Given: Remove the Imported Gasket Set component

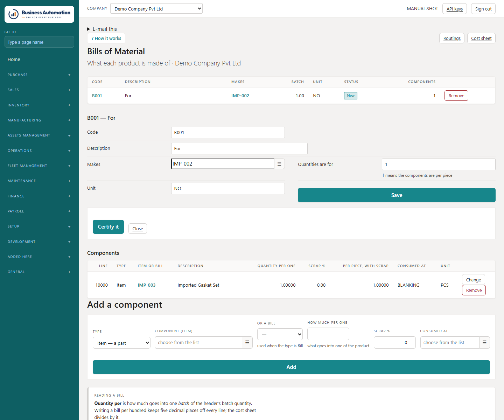Looking at the screenshot, I should [474, 290].
